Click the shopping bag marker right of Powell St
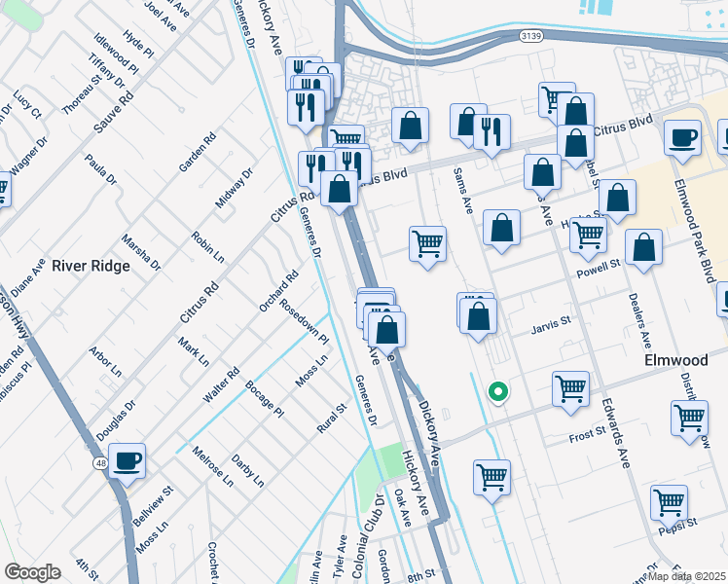Image resolution: width=728 pixels, height=584 pixels. click(x=643, y=248)
